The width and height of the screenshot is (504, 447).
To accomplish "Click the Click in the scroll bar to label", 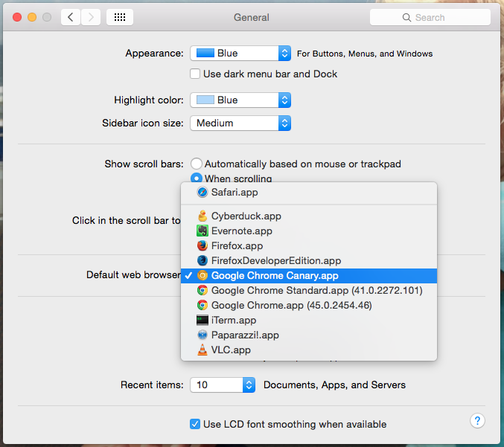I will [x=127, y=221].
